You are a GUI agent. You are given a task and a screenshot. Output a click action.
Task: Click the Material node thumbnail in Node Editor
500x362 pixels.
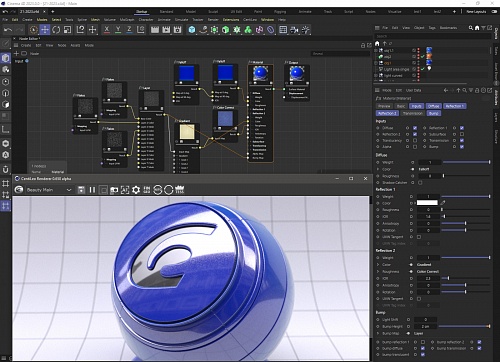coord(260,73)
